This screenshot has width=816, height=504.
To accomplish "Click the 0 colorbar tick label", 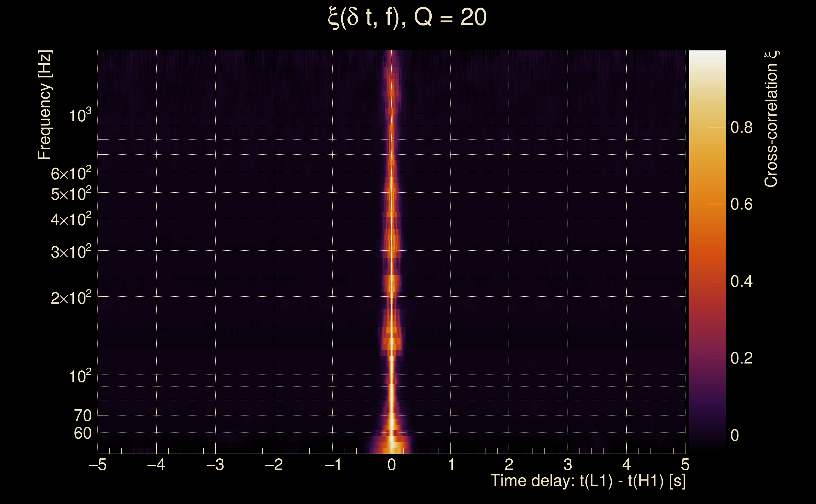I will tap(735, 436).
